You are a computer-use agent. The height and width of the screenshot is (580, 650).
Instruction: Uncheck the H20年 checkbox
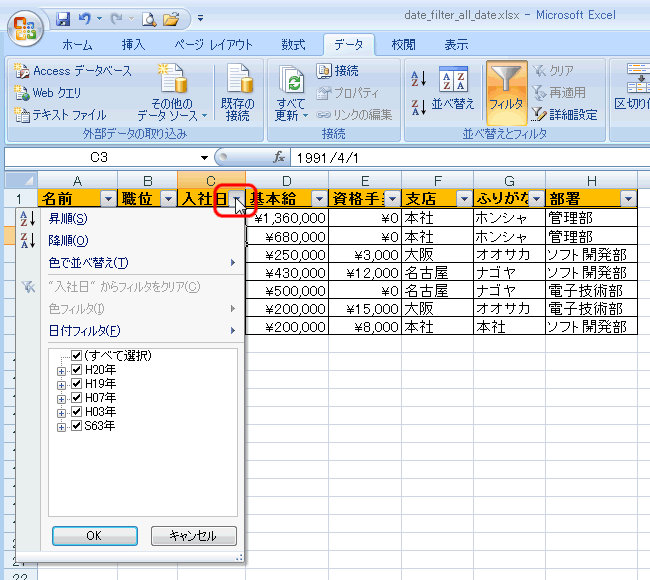(76, 369)
